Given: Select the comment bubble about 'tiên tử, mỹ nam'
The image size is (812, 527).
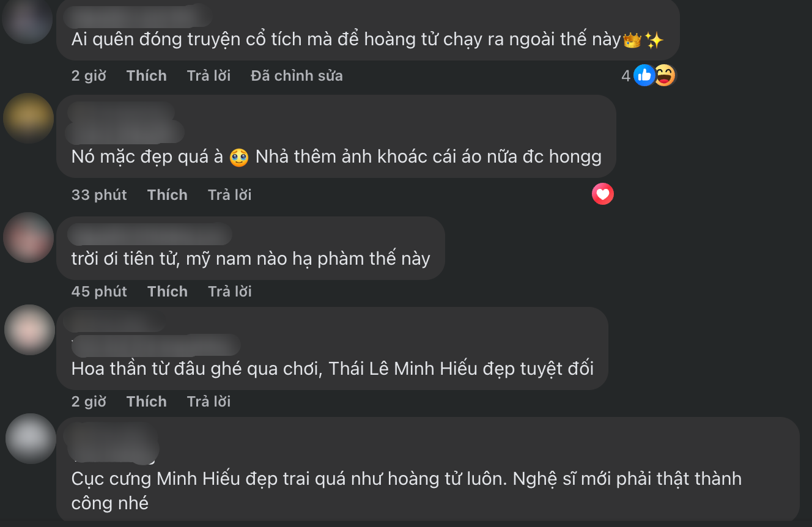Looking at the screenshot, I should (x=250, y=248).
